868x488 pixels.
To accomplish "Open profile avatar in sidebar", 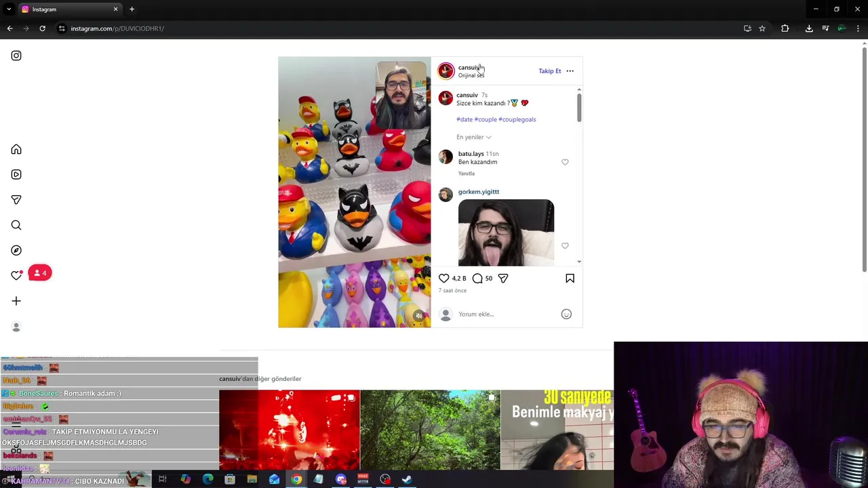I will tap(16, 327).
